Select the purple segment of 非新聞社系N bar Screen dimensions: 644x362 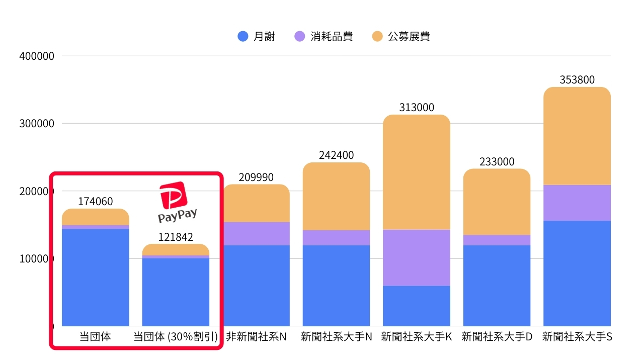click(256, 233)
